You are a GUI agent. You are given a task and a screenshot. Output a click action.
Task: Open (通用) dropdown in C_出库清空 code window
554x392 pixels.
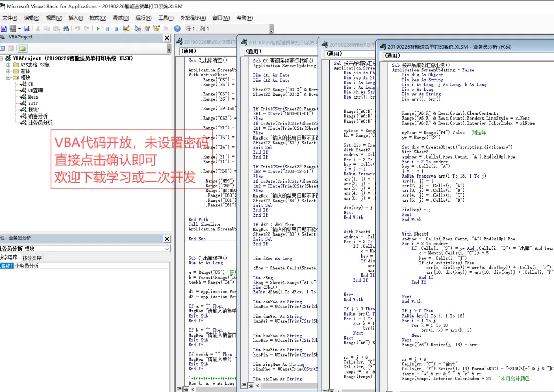coord(207,51)
